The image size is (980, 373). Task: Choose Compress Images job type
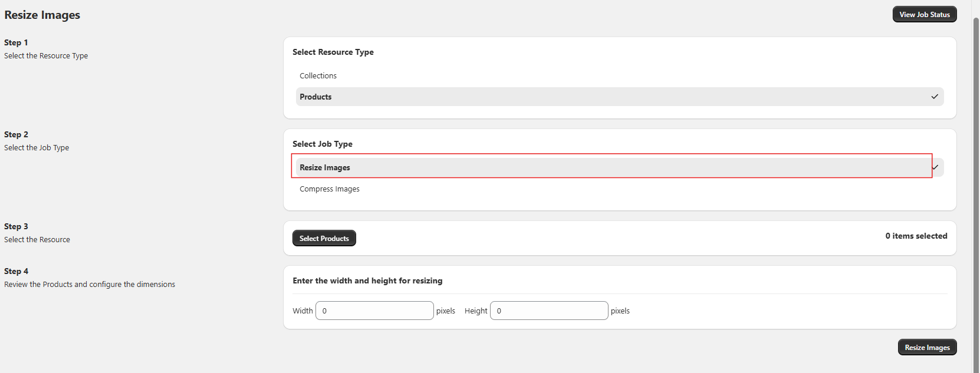[x=620, y=189]
